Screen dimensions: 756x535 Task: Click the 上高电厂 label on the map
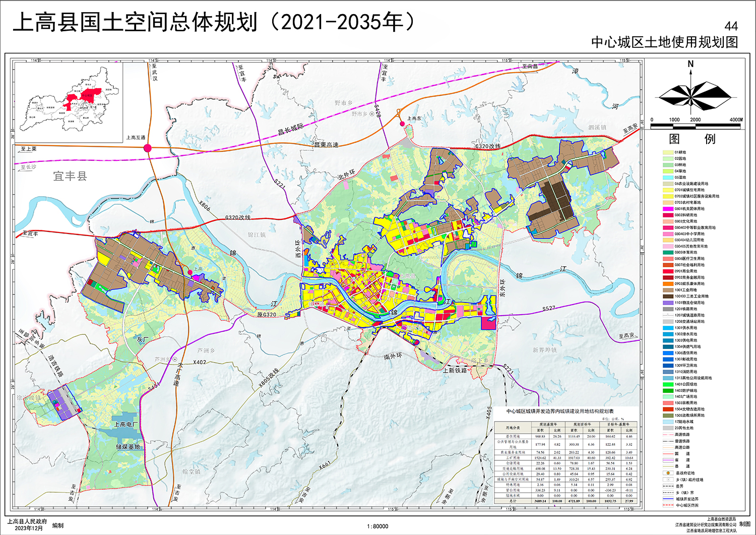[x=124, y=425]
